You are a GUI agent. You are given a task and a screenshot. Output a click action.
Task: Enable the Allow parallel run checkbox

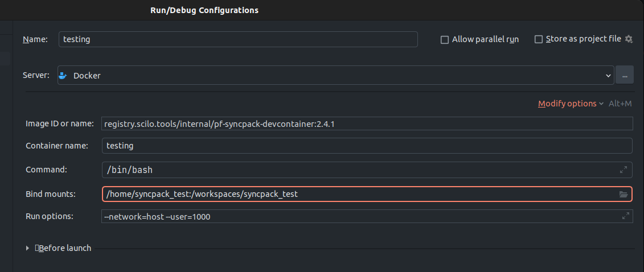445,40
